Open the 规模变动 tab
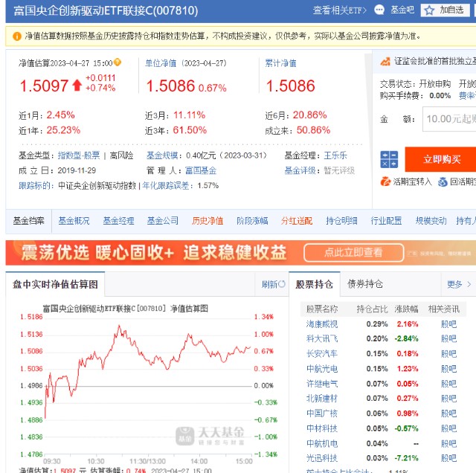This screenshot has height=473, width=476. click(x=431, y=221)
